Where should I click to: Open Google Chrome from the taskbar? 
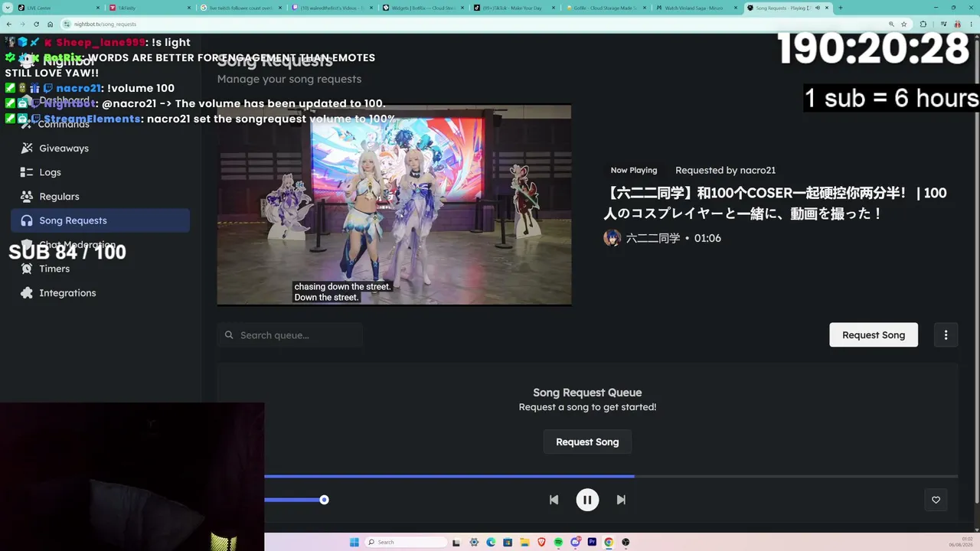pos(609,542)
